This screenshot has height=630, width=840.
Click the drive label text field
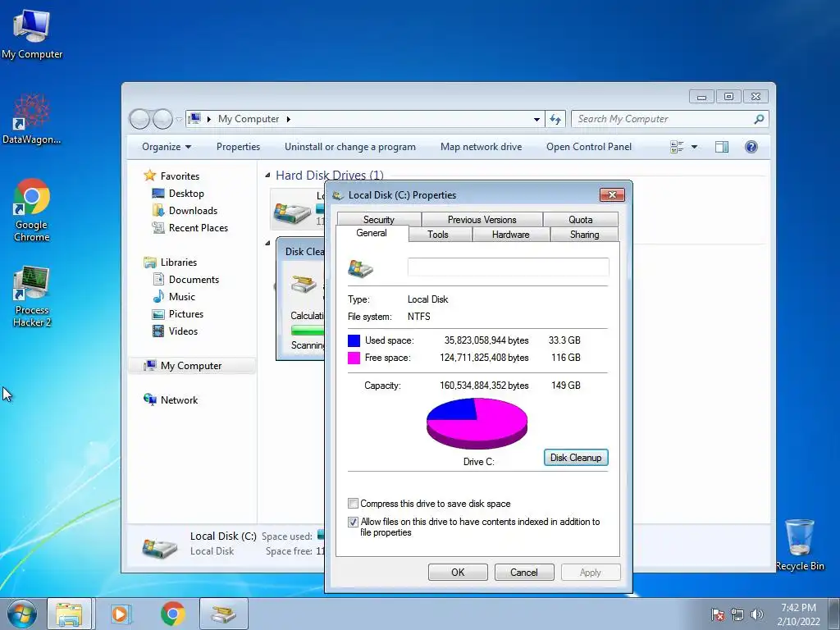tap(508, 267)
